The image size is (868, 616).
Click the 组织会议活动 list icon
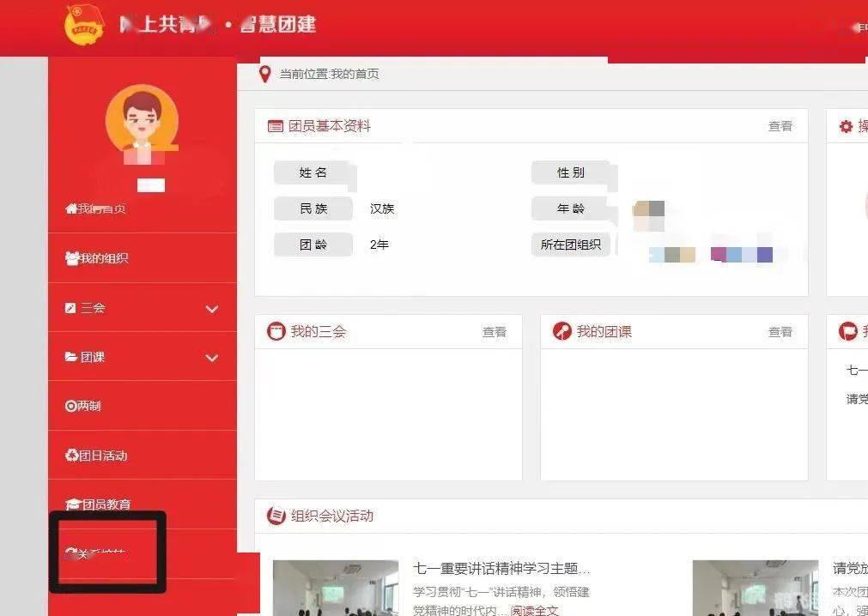[273, 516]
